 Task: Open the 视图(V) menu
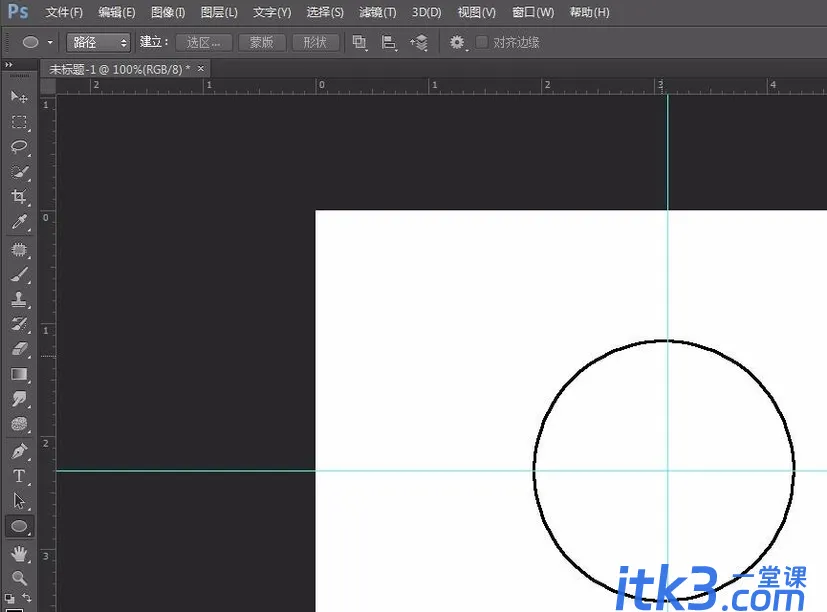click(x=476, y=12)
